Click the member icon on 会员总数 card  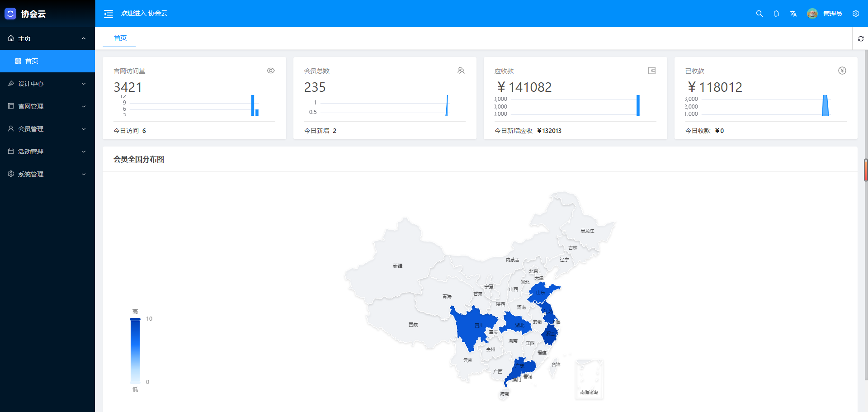461,71
